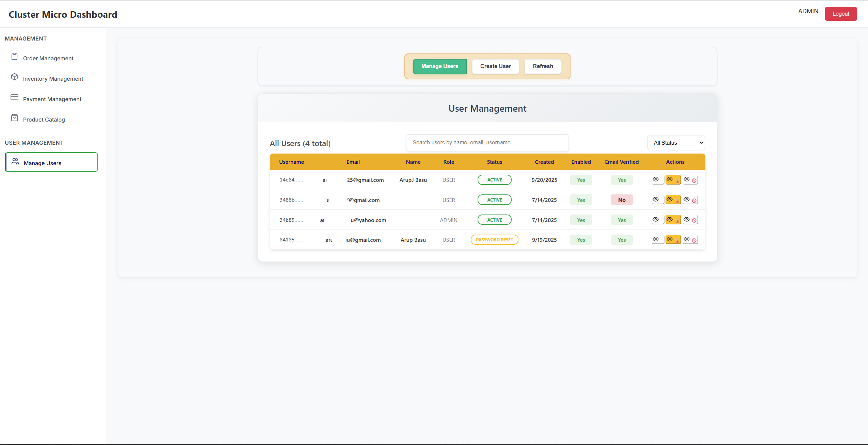Switch to the Create User tab
This screenshot has height=445, width=868.
495,66
